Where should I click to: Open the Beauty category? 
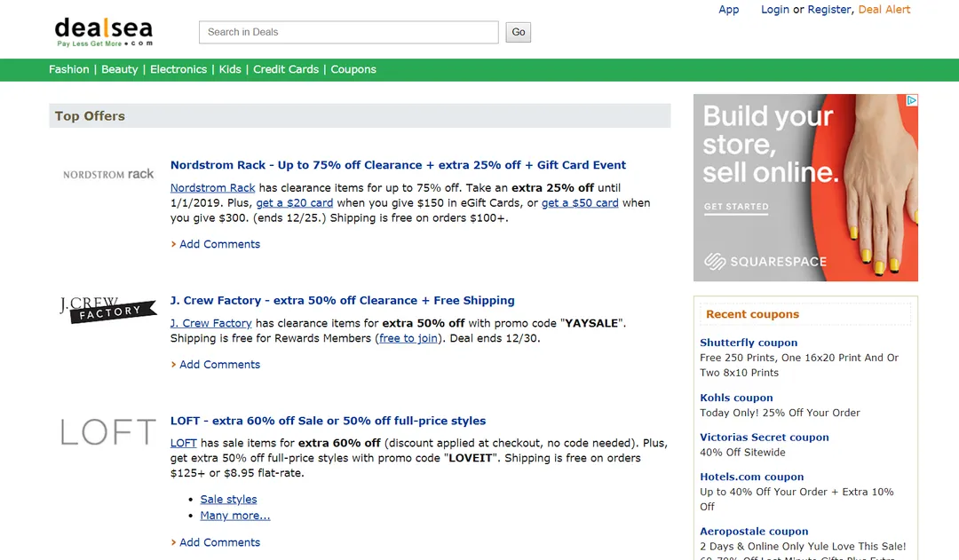point(119,70)
